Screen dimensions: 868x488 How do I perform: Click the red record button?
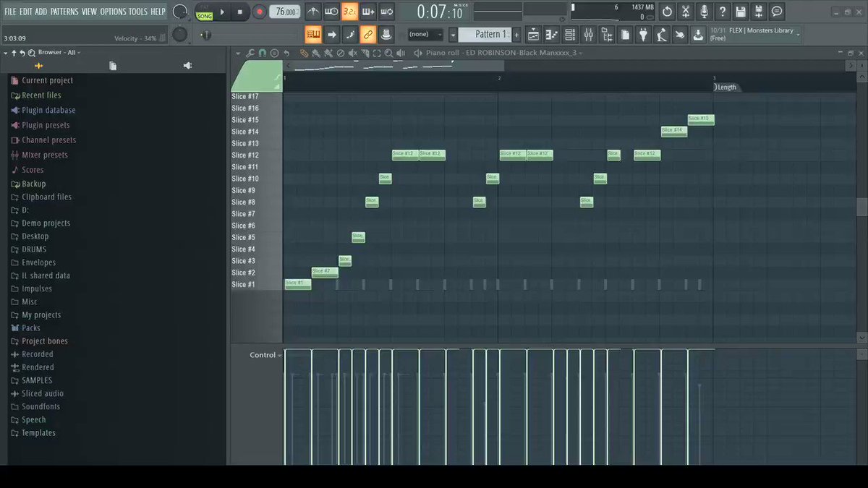[x=258, y=12]
